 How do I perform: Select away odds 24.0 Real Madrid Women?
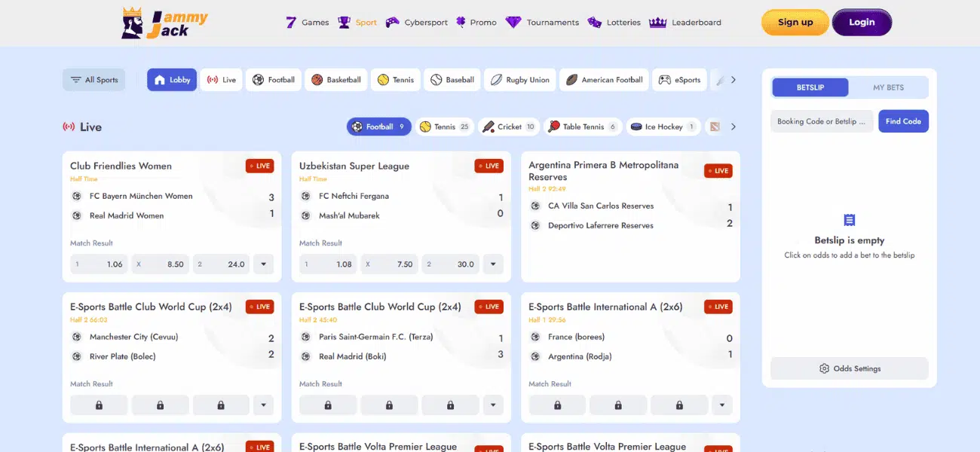[x=222, y=264]
